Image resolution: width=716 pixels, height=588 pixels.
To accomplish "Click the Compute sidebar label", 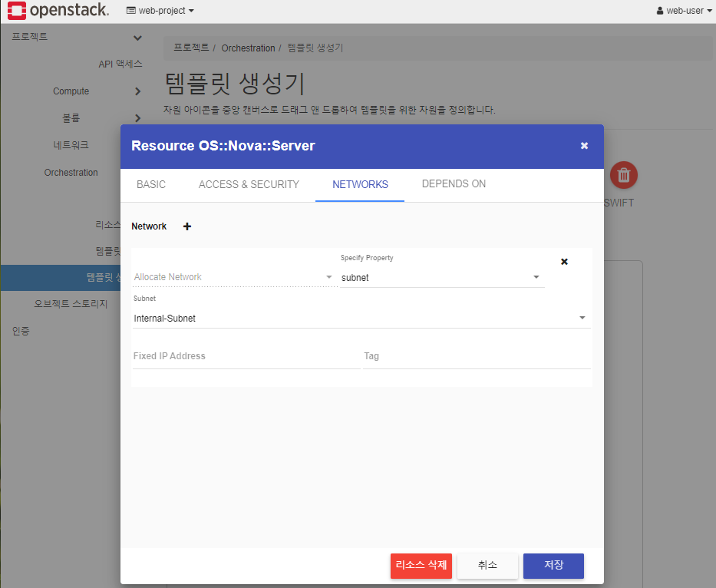I will 71,91.
